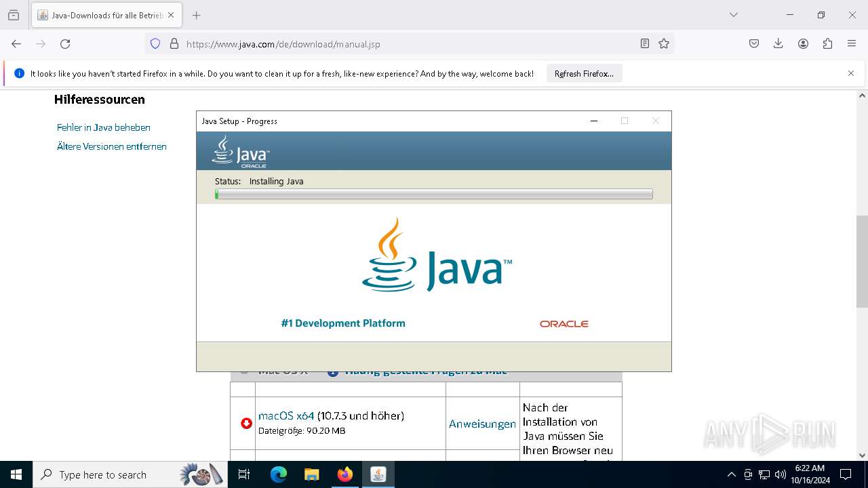Close the Java-Downloads tab
Image resolution: width=868 pixels, height=488 pixels.
(171, 15)
